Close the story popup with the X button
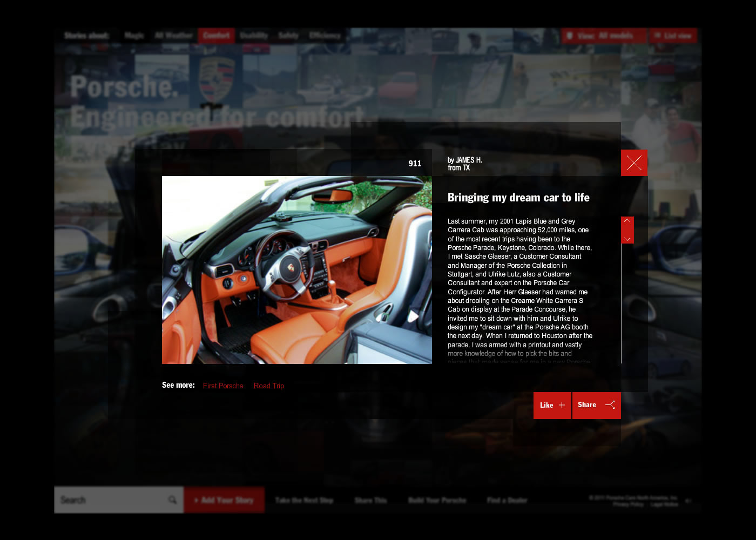Screen dimensions: 756x540 (x=634, y=163)
